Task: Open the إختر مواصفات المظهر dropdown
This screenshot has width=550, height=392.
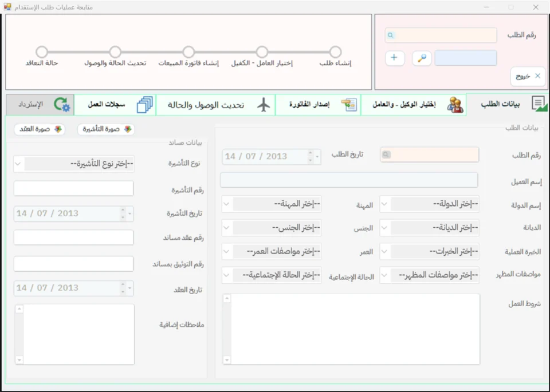Action: 429,275
